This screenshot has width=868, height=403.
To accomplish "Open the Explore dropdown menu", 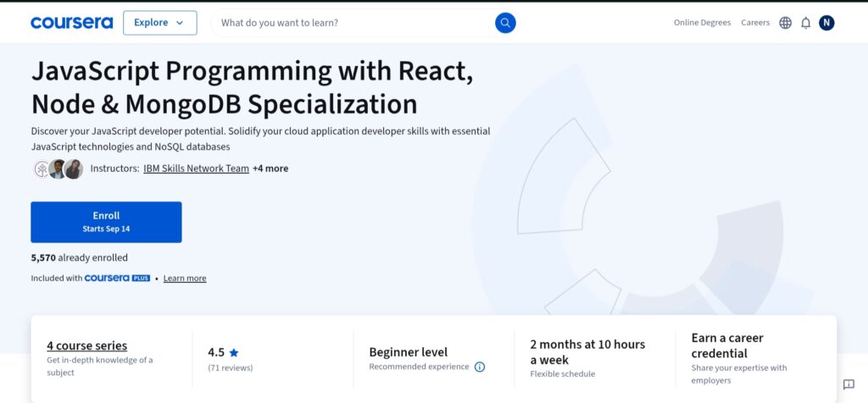I will pos(160,23).
